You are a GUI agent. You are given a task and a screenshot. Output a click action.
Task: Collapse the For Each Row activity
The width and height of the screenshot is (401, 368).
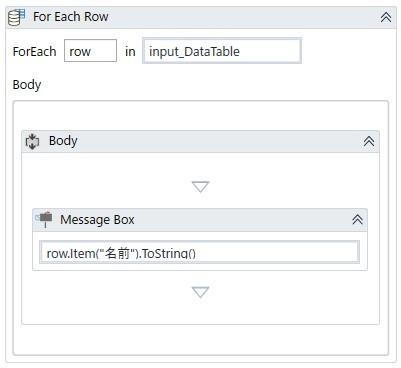pos(386,17)
